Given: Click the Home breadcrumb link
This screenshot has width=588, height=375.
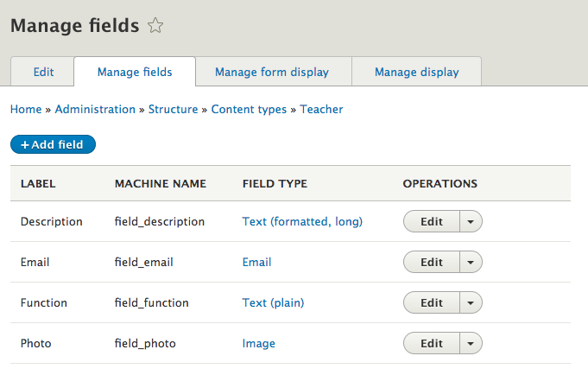Looking at the screenshot, I should click(x=26, y=110).
